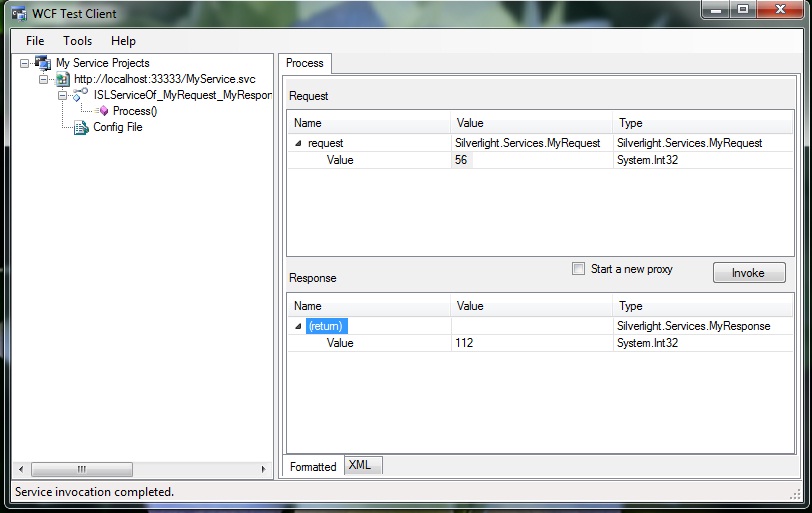Click the Response grid Value column header

[x=531, y=306]
